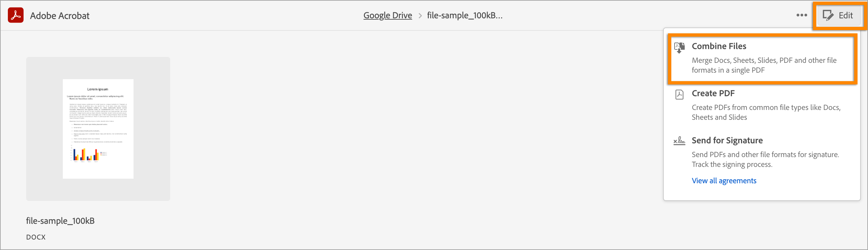
Task: Click the Merge Docs, Sheets, Slides description
Action: tap(764, 65)
